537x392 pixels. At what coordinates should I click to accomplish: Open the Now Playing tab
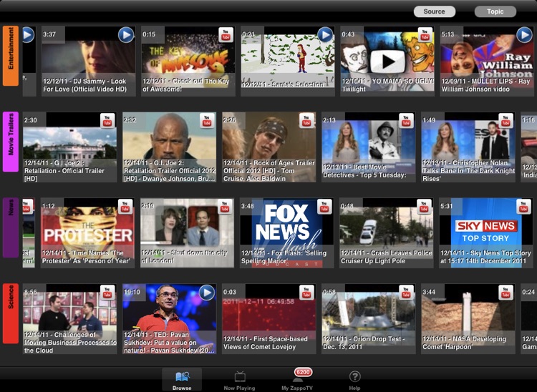[239, 380]
